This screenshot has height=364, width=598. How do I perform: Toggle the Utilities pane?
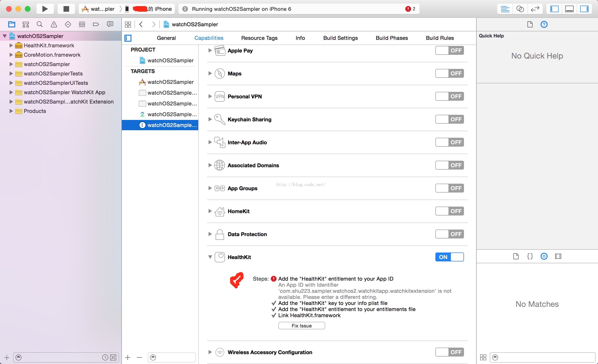[x=584, y=9]
